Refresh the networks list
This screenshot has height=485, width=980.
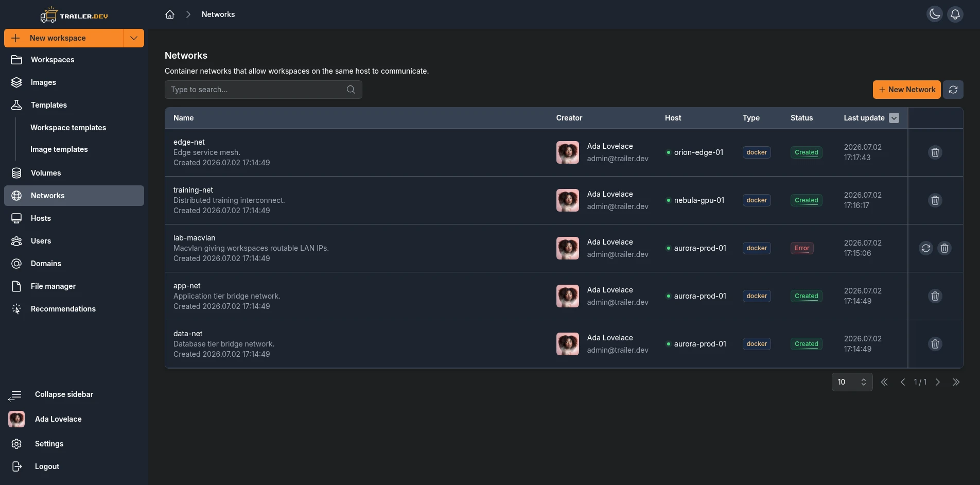pyautogui.click(x=953, y=90)
